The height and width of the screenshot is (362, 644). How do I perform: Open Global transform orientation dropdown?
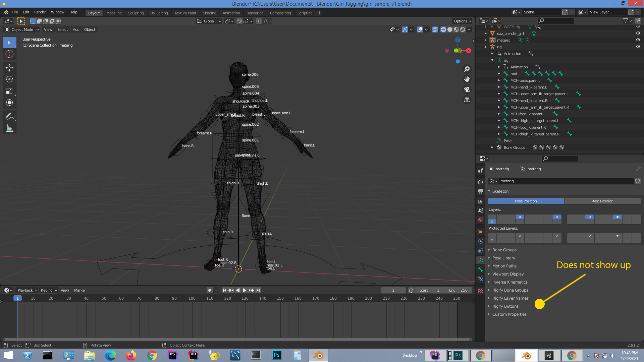209,21
